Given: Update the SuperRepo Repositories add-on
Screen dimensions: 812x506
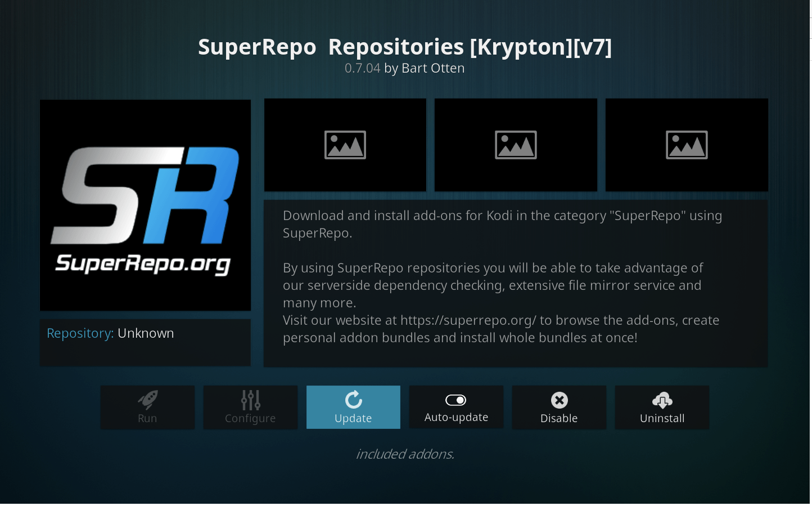Looking at the screenshot, I should [353, 407].
